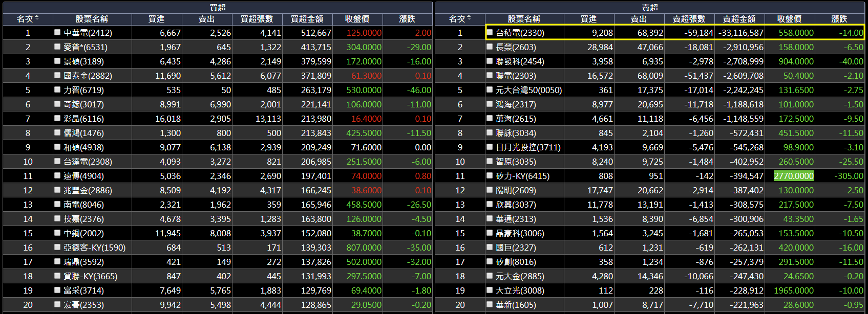Open stock 元大金(2885)
Screen dimensions: 868x314
click(520, 276)
